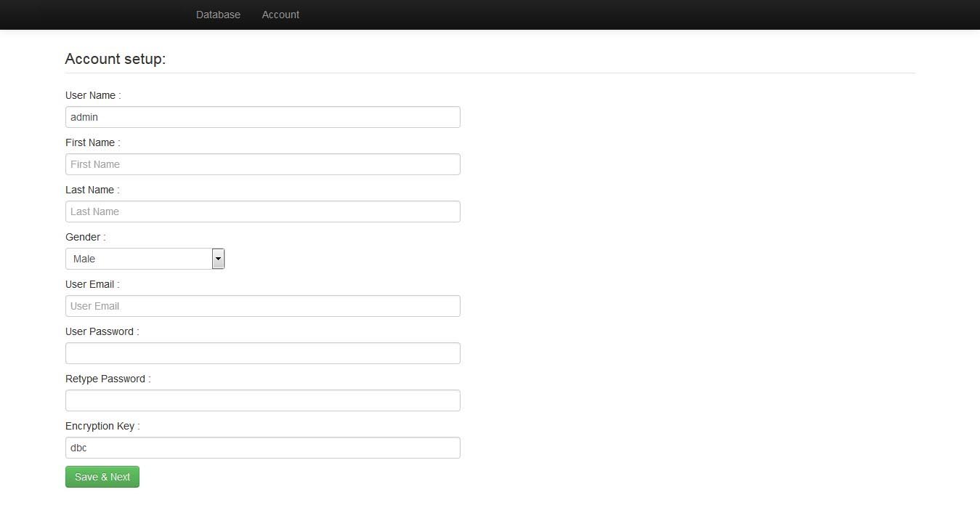
Task: Click the "First Name :" label text
Action: (92, 142)
